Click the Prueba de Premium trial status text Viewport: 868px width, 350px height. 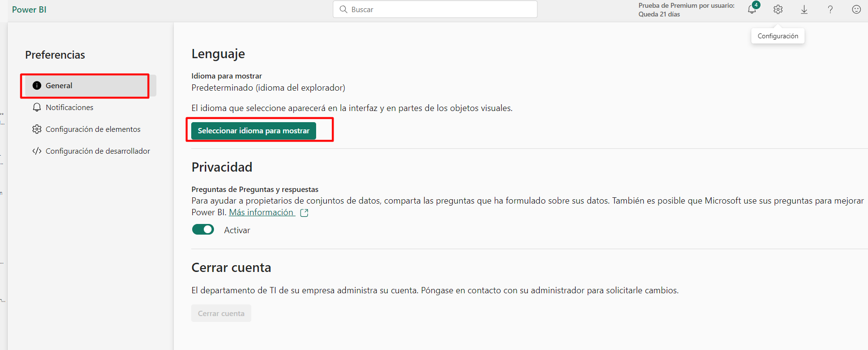pos(686,10)
